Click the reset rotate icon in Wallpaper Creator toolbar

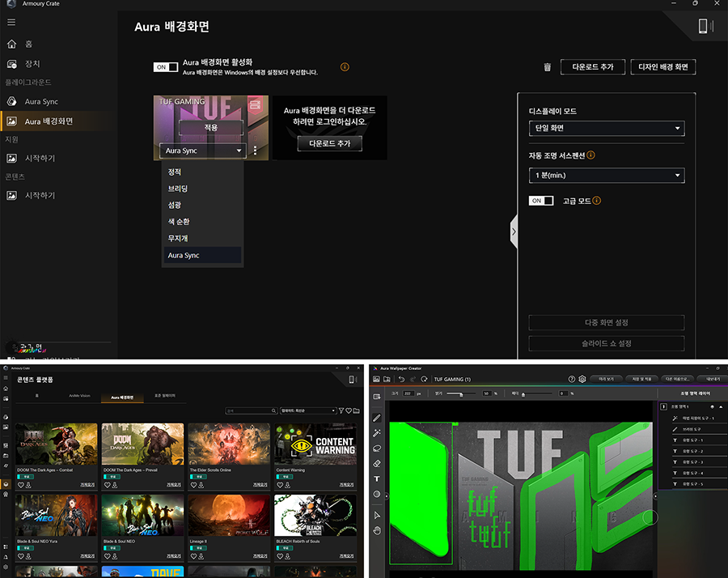(x=424, y=379)
